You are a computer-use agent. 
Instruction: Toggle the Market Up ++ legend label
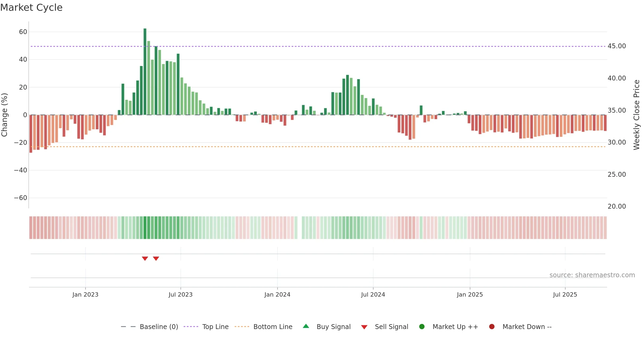(x=455, y=327)
